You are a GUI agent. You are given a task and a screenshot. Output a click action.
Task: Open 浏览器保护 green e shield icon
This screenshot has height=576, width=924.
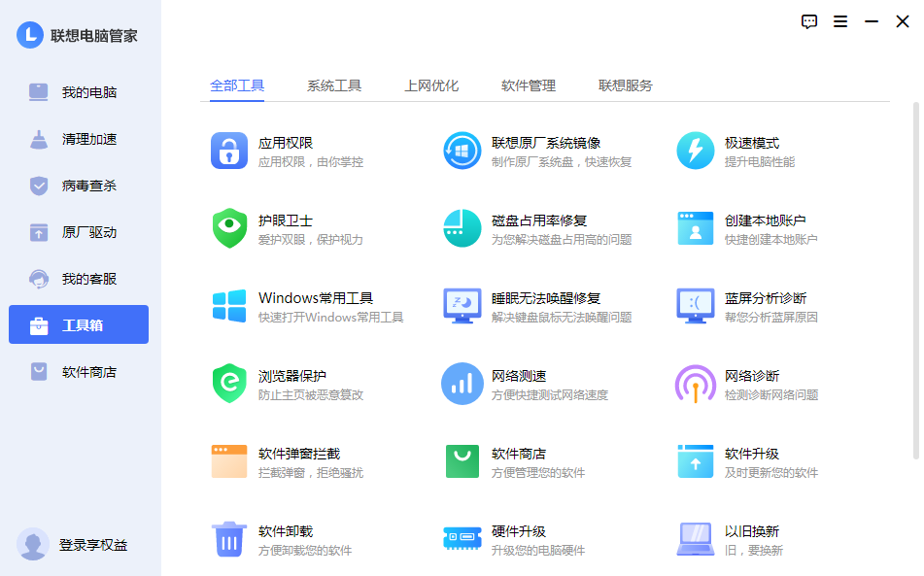[229, 384]
